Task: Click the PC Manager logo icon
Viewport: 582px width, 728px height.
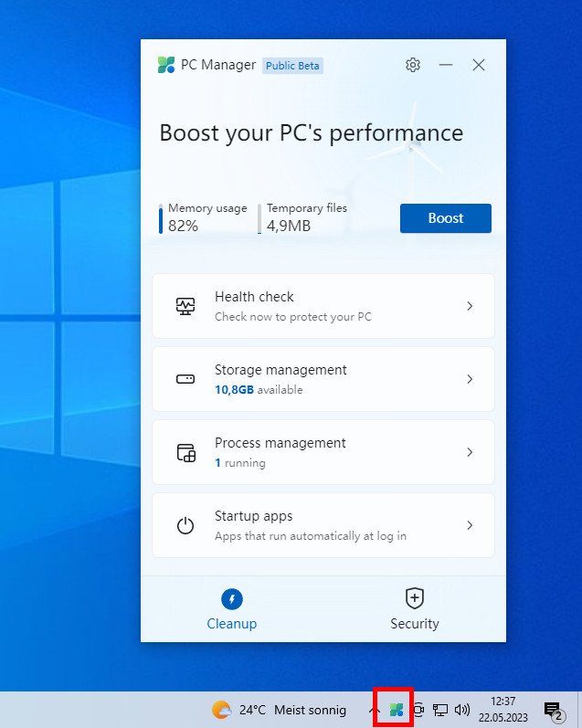Action: (x=166, y=65)
